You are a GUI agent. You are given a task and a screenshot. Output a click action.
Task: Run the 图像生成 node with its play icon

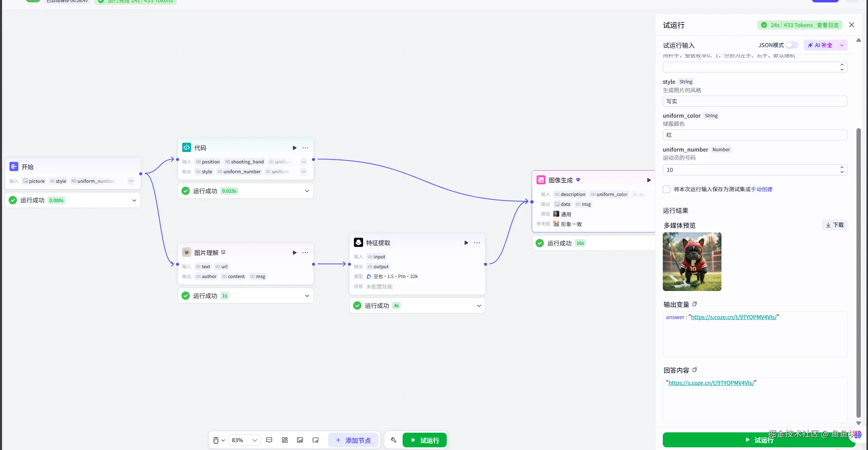(x=649, y=180)
